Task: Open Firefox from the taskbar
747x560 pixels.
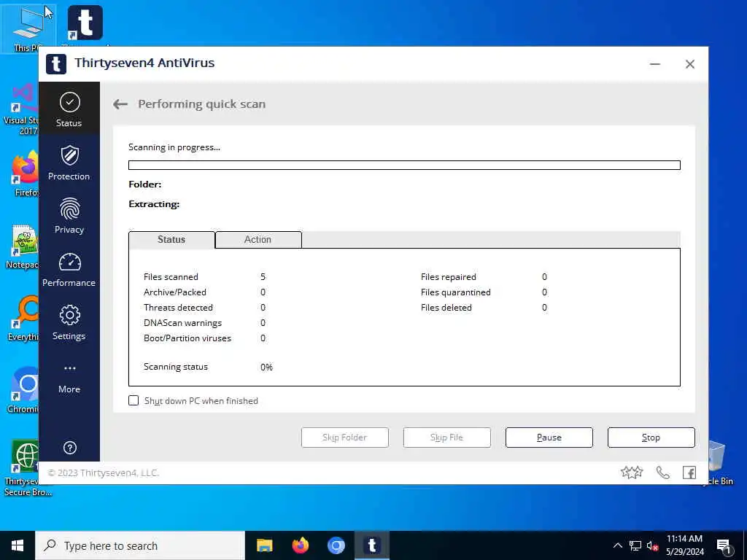Action: point(300,545)
